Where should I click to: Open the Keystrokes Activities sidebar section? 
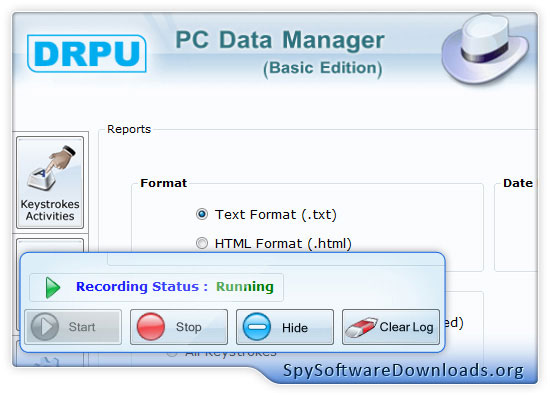pos(50,182)
